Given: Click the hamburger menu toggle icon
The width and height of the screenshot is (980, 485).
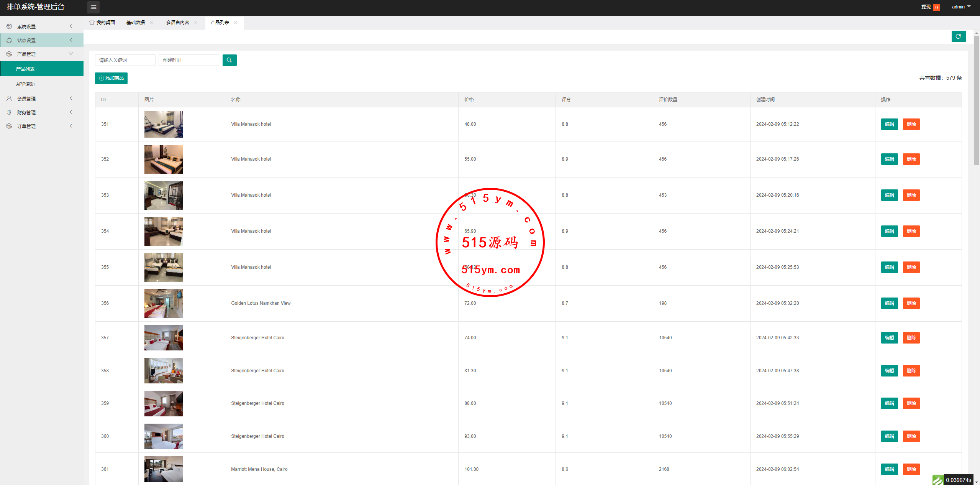Looking at the screenshot, I should [93, 7].
